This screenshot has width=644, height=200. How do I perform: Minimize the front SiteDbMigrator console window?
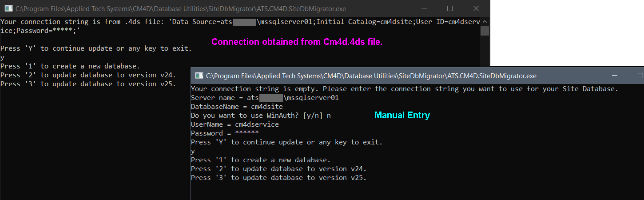click(615, 76)
